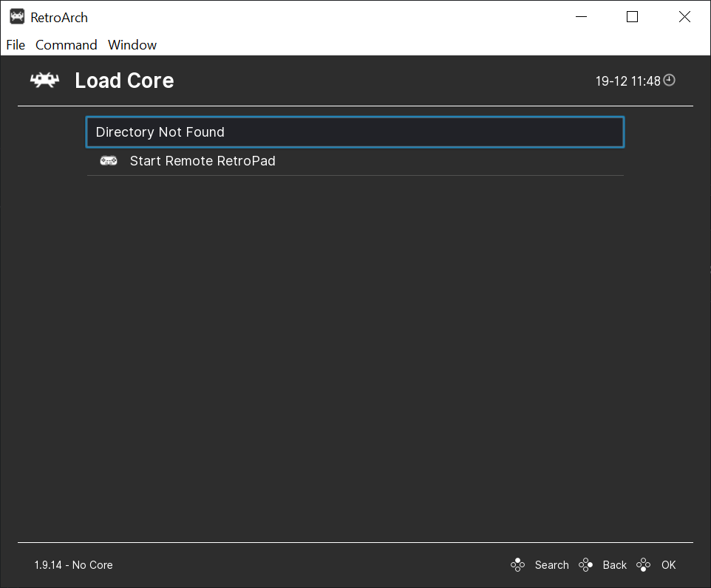Click OK in the bottom bar
Image resolution: width=711 pixels, height=588 pixels.
[668, 564]
